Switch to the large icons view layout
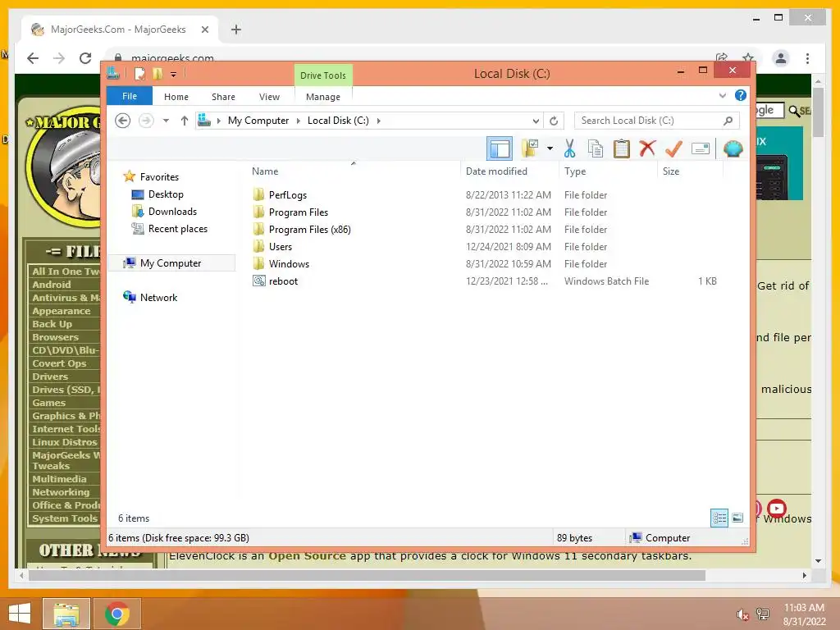This screenshot has height=630, width=840. click(737, 518)
